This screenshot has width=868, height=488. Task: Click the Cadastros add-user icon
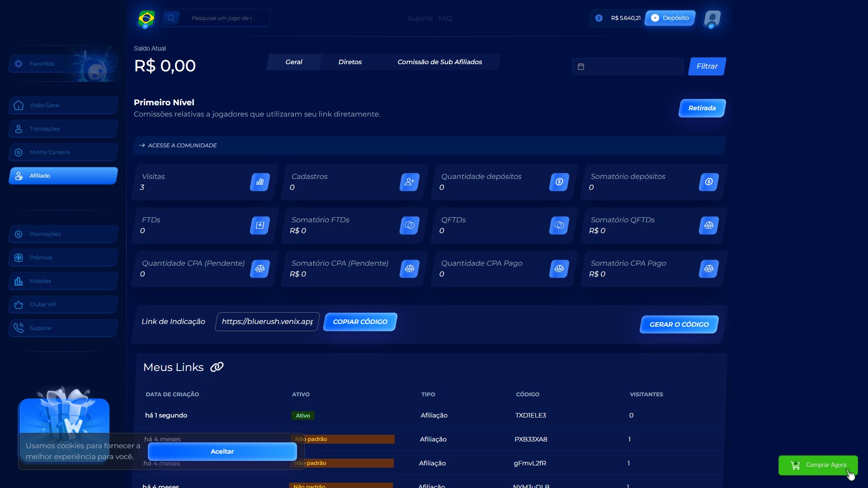pyautogui.click(x=410, y=182)
